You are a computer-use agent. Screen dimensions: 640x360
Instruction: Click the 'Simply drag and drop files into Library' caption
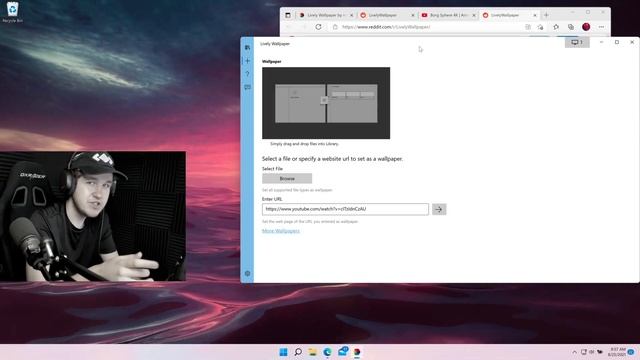[x=304, y=144]
